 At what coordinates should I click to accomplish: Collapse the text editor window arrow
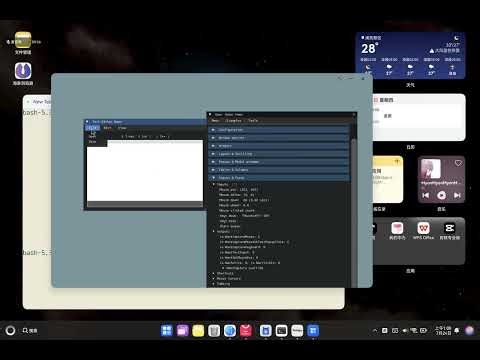click(x=87, y=122)
